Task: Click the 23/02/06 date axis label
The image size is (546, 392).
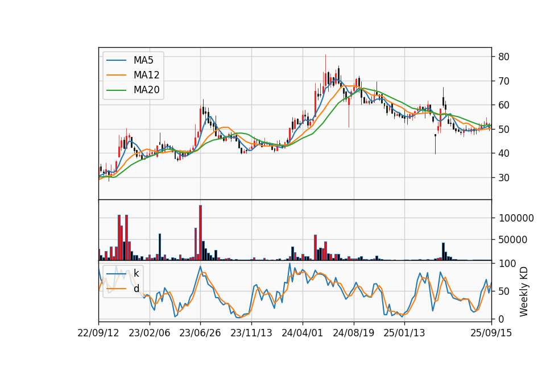Action: pyautogui.click(x=150, y=333)
